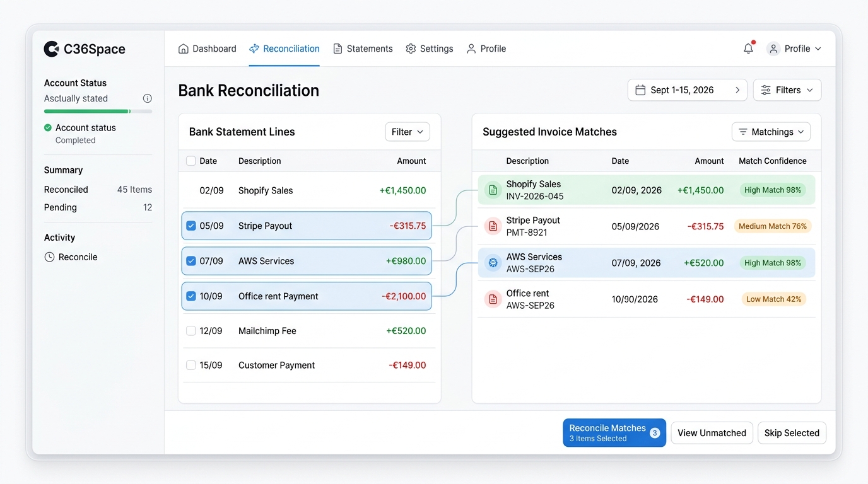Check the 12/09 Mailchimp Fee checkbox
Image resolution: width=868 pixels, height=484 pixels.
click(x=191, y=331)
